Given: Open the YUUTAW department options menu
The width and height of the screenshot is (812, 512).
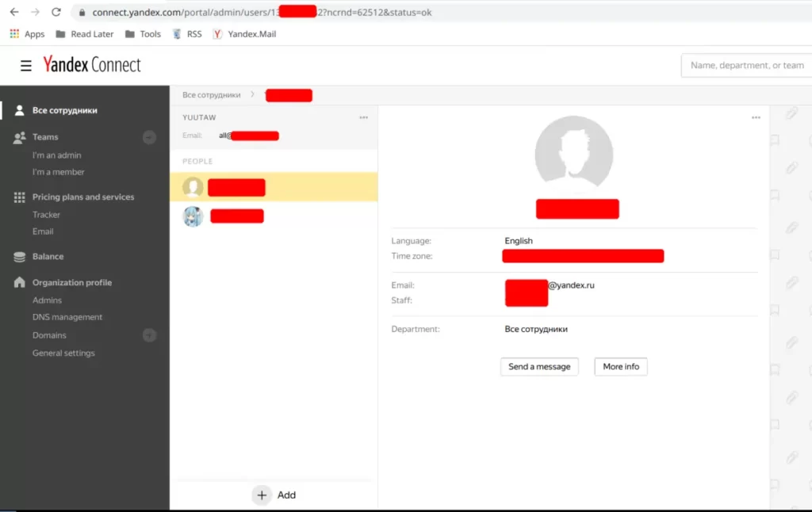Looking at the screenshot, I should (x=363, y=117).
